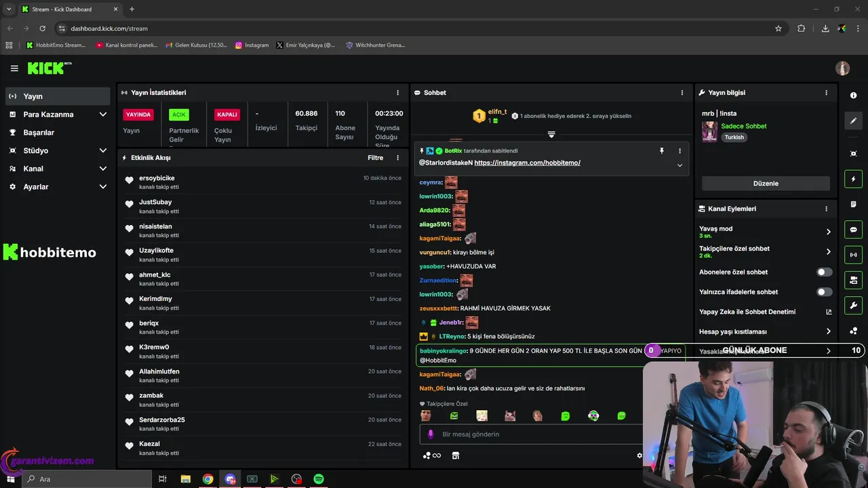Open Hesap yaşı kısıtlaması arrow
868x488 pixels.
(828, 331)
